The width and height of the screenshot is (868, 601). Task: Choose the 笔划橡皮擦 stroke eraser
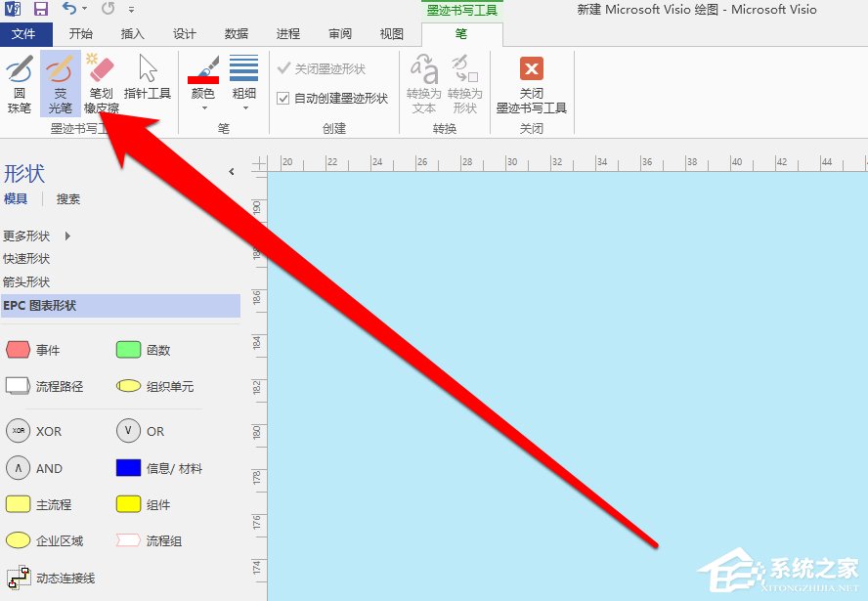[x=102, y=86]
